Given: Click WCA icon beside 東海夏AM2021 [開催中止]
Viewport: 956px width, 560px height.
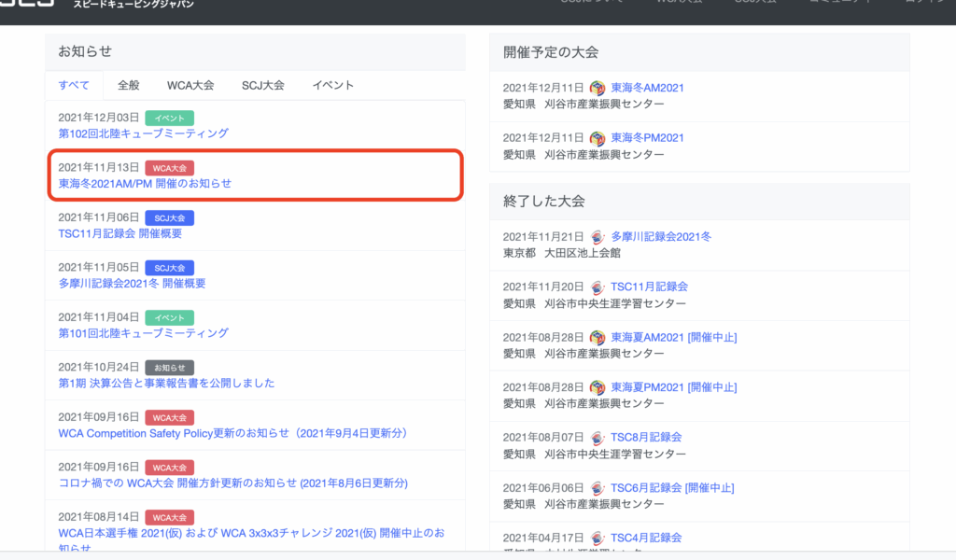Looking at the screenshot, I should pos(597,337).
